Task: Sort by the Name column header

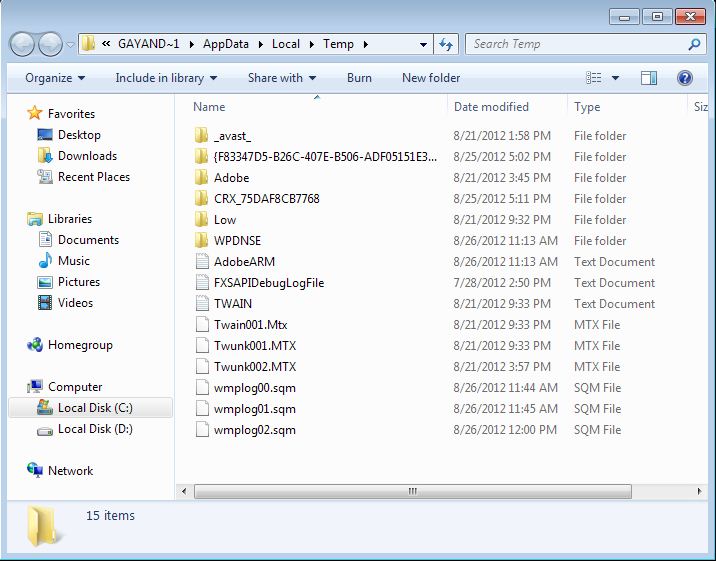Action: (x=209, y=107)
